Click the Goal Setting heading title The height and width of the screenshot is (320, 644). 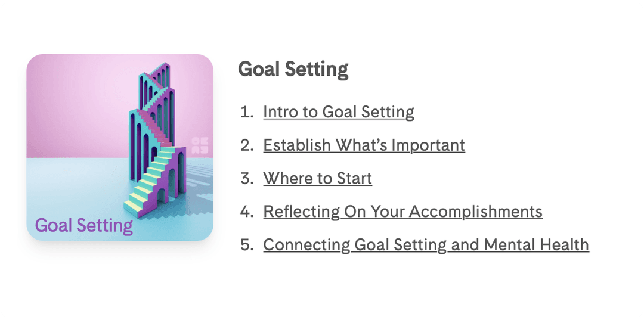coord(293,69)
